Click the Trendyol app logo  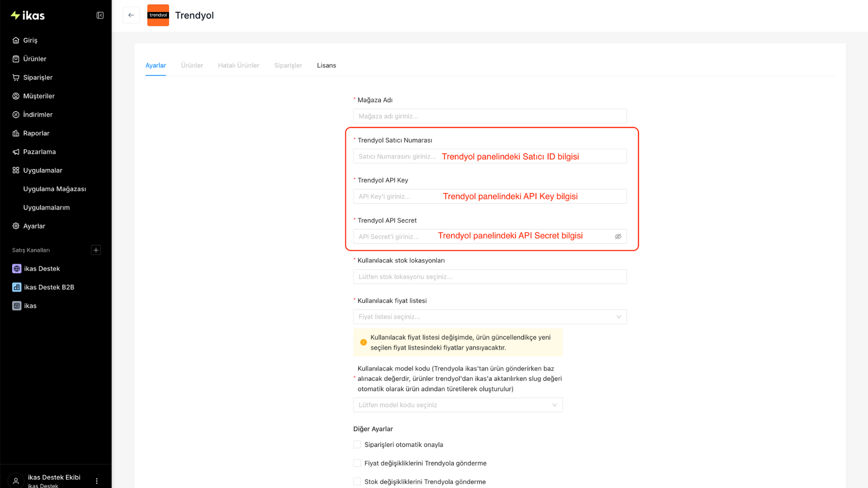point(158,15)
